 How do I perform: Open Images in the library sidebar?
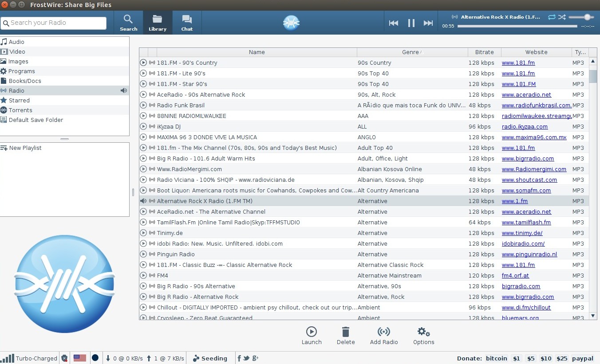point(64,61)
